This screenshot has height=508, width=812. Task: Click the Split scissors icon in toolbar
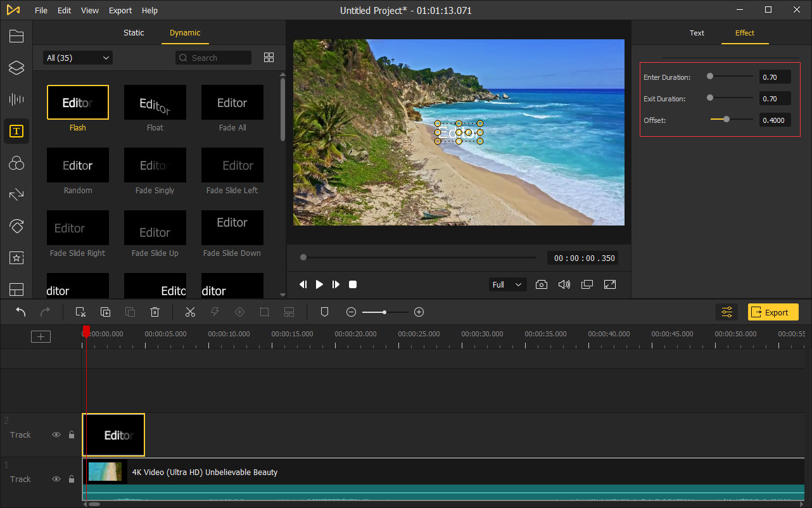point(190,312)
